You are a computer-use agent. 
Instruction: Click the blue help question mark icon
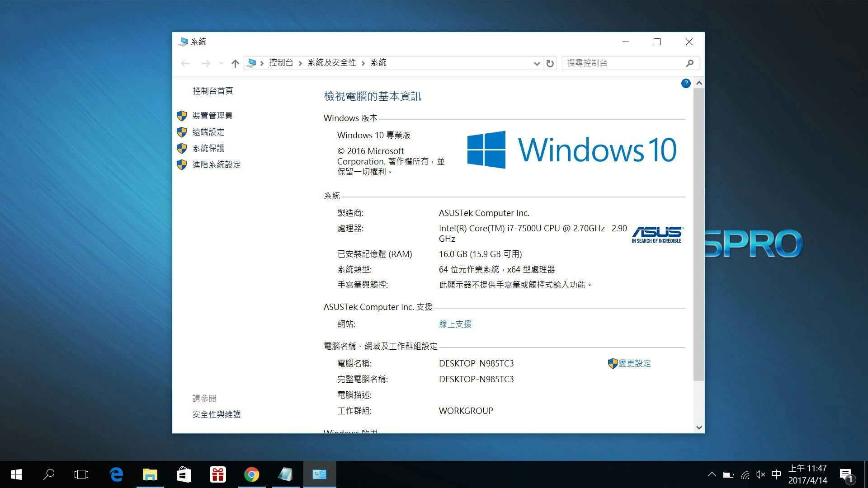[685, 84]
